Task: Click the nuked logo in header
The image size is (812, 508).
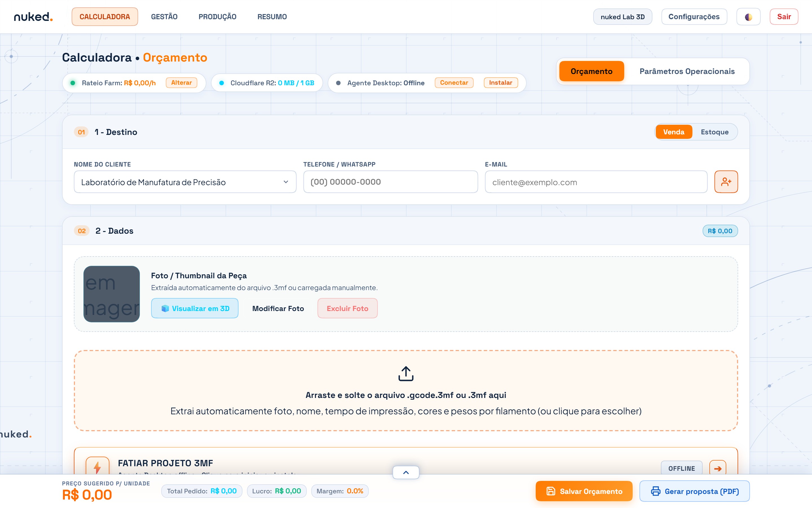Action: [33, 16]
